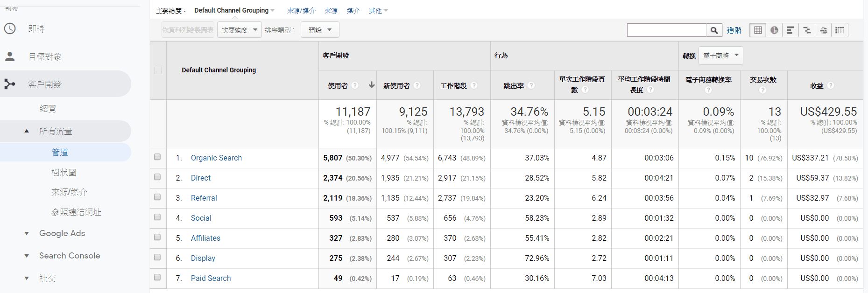Tick the Organic Search row checkbox

coord(157,157)
